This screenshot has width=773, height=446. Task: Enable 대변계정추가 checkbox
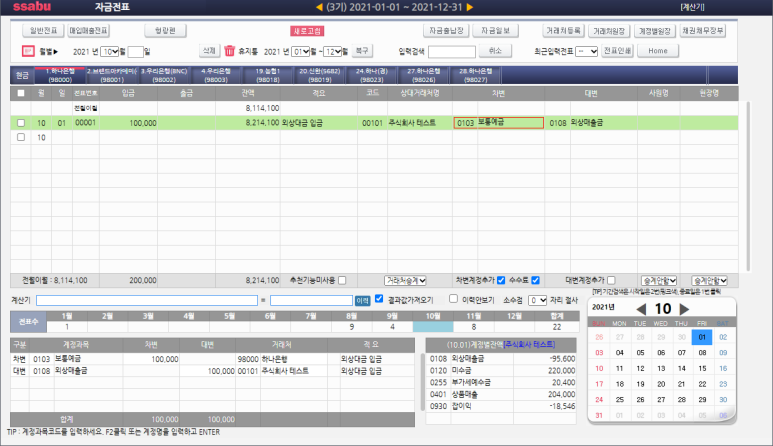(611, 280)
